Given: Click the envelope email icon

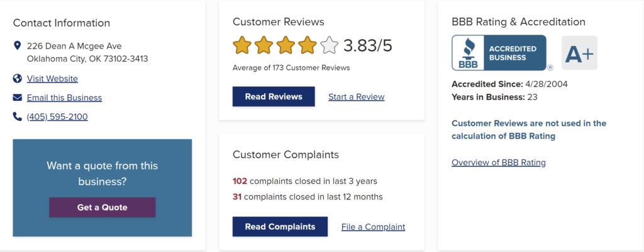Looking at the screenshot, I should [17, 98].
